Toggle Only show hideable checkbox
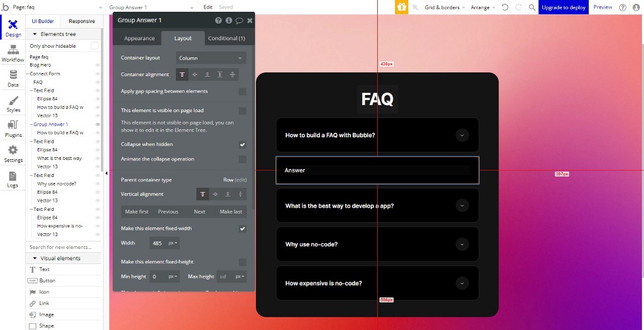The width and height of the screenshot is (644, 330). point(94,46)
